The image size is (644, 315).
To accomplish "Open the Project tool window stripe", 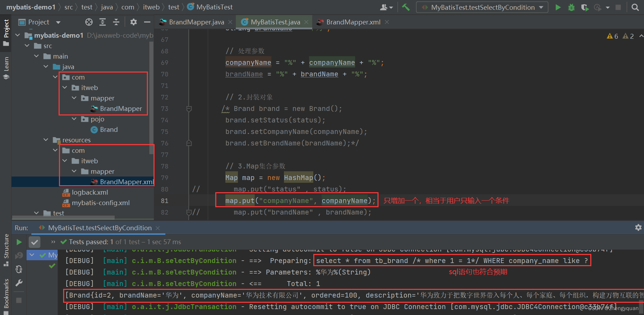I will coord(6,32).
